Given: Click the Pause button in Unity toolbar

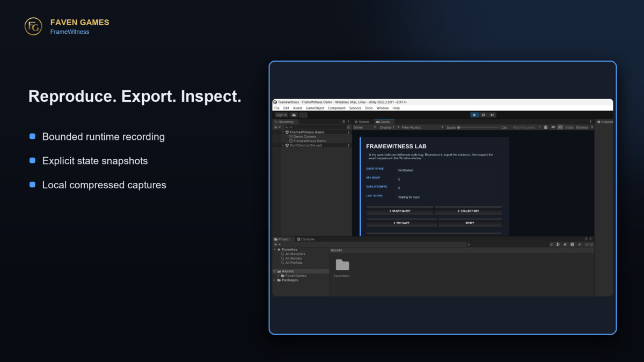Looking at the screenshot, I should tap(483, 115).
